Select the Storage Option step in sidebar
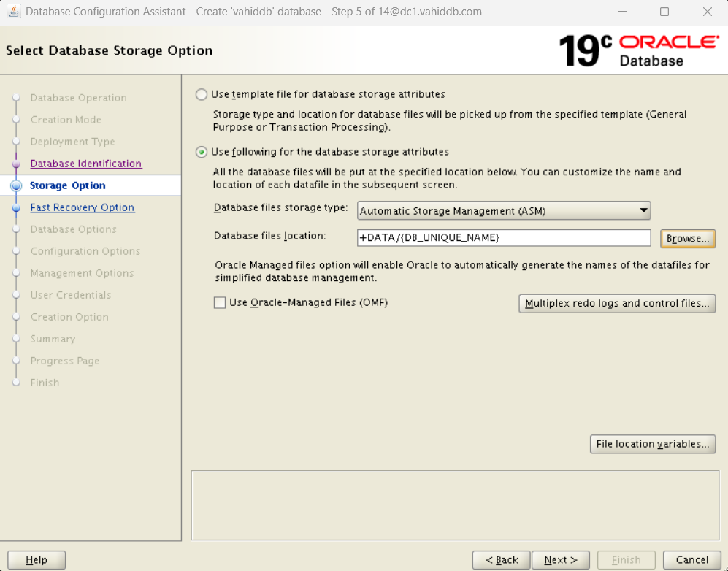Image resolution: width=728 pixels, height=571 pixels. coord(68,185)
